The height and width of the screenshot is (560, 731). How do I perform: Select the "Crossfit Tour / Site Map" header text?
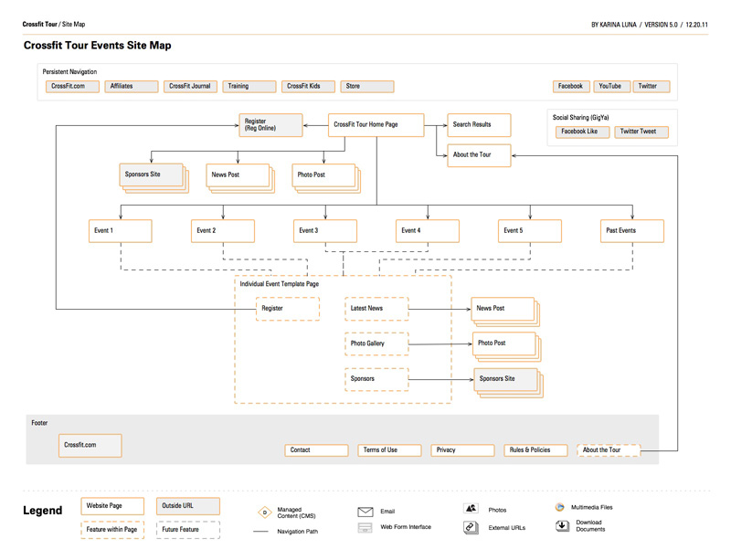coord(54,25)
